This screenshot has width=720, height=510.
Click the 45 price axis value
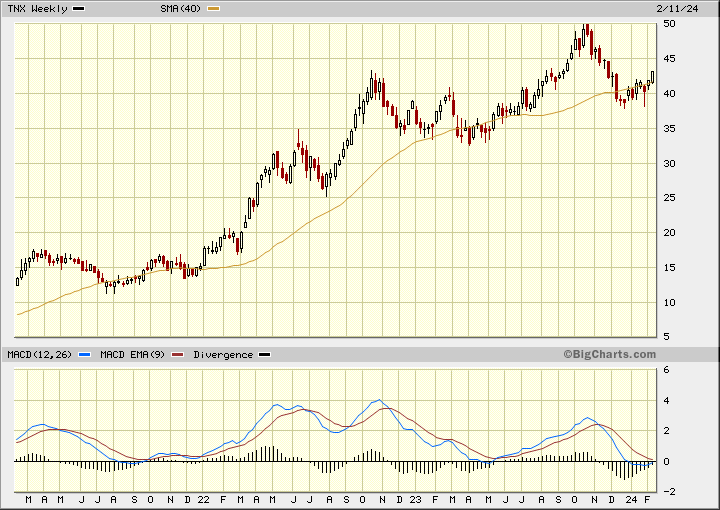pos(669,59)
